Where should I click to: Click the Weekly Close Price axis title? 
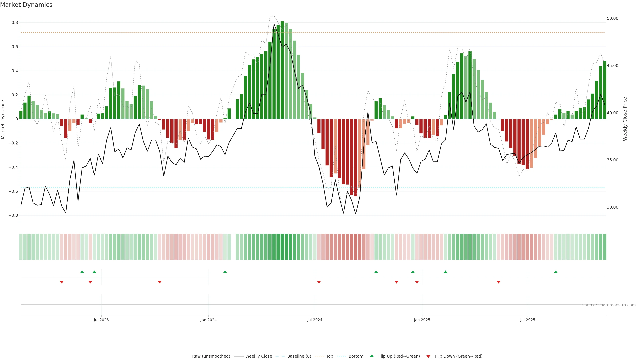tap(625, 119)
